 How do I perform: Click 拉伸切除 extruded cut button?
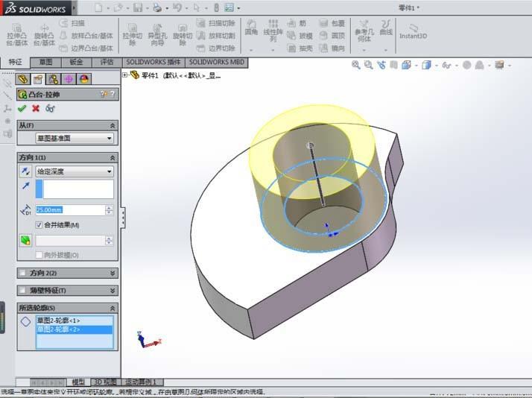[133, 34]
